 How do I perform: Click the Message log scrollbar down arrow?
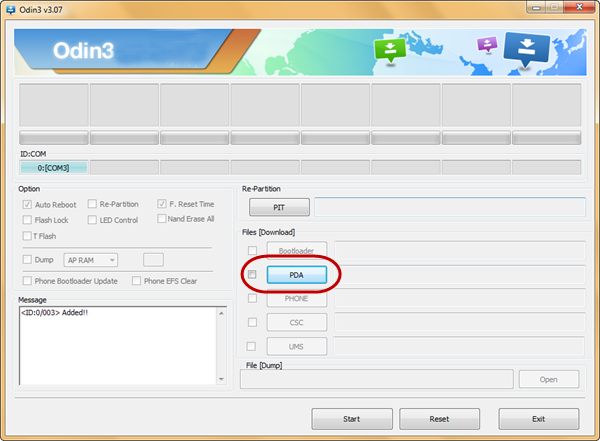pos(222,378)
